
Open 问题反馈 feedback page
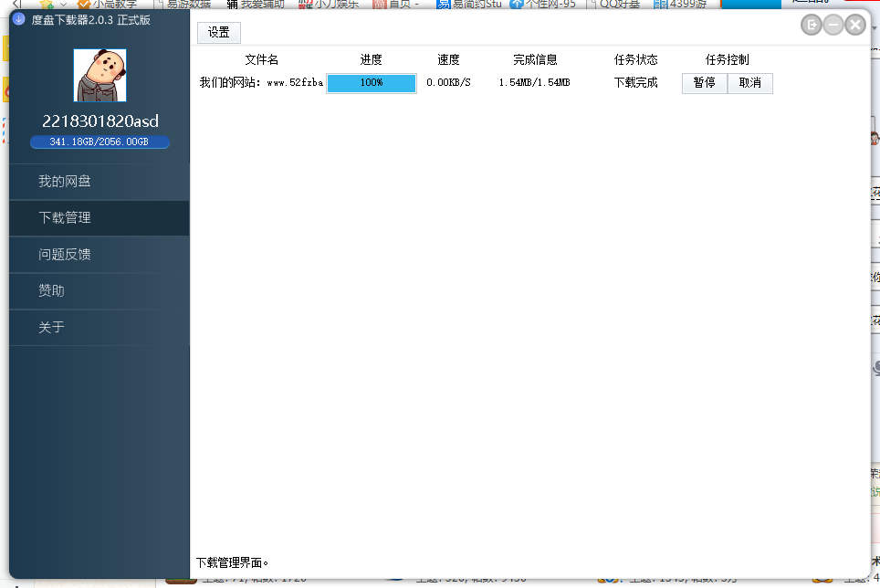tap(100, 254)
